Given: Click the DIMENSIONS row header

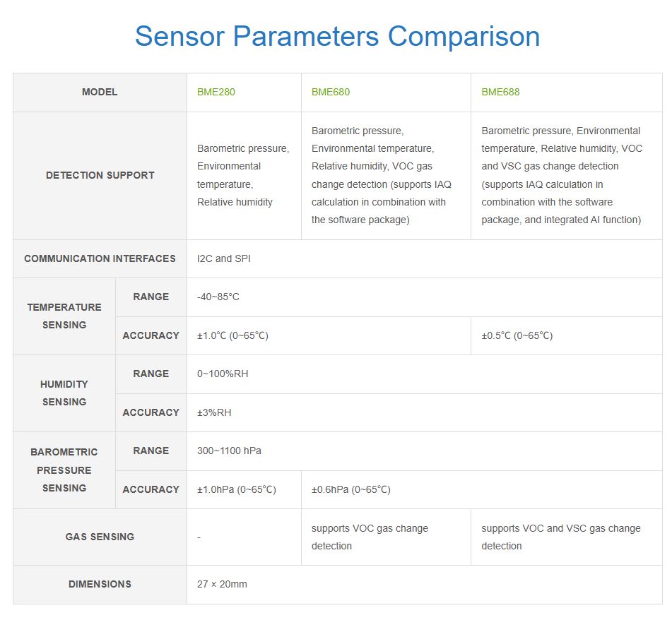Looking at the screenshot, I should [100, 584].
